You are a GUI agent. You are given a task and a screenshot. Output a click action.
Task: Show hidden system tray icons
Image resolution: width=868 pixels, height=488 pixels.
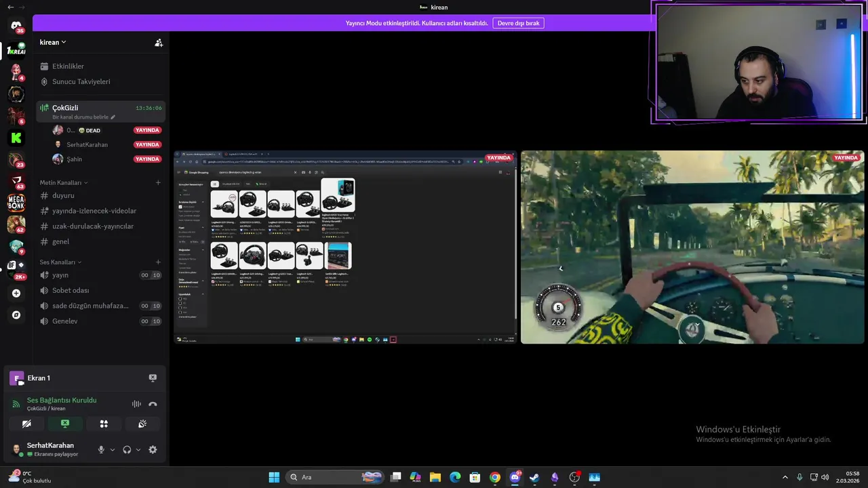click(x=785, y=477)
